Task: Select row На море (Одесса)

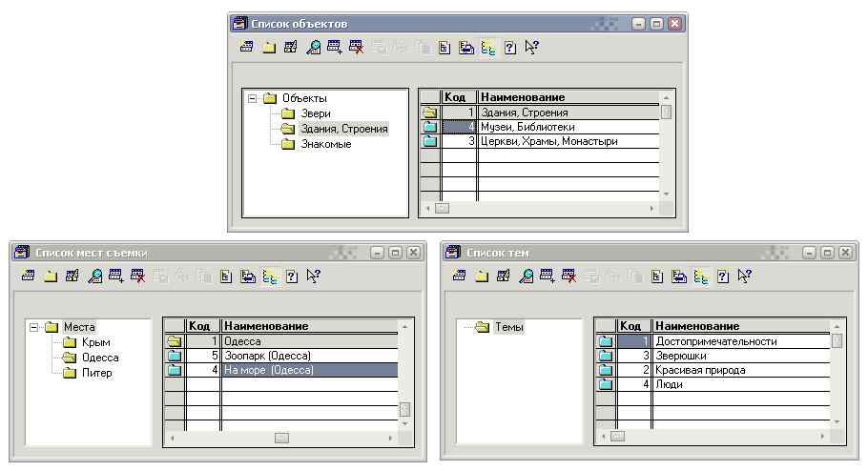Action: [x=281, y=370]
